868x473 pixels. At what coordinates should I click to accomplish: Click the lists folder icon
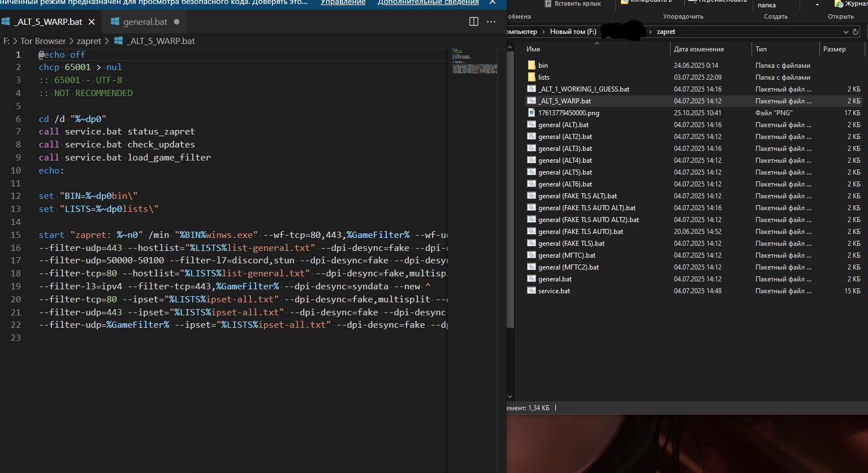pos(532,77)
